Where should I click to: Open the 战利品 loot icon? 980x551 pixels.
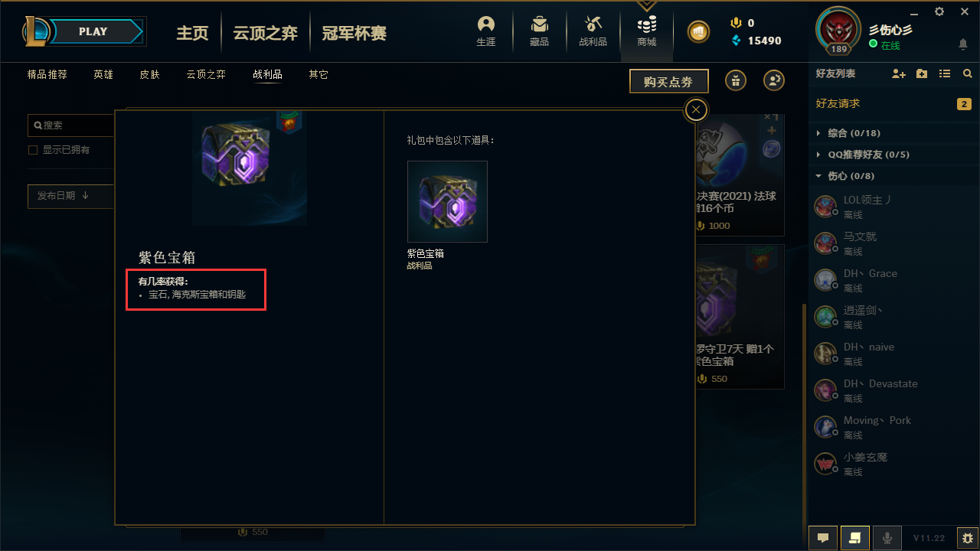(x=593, y=31)
